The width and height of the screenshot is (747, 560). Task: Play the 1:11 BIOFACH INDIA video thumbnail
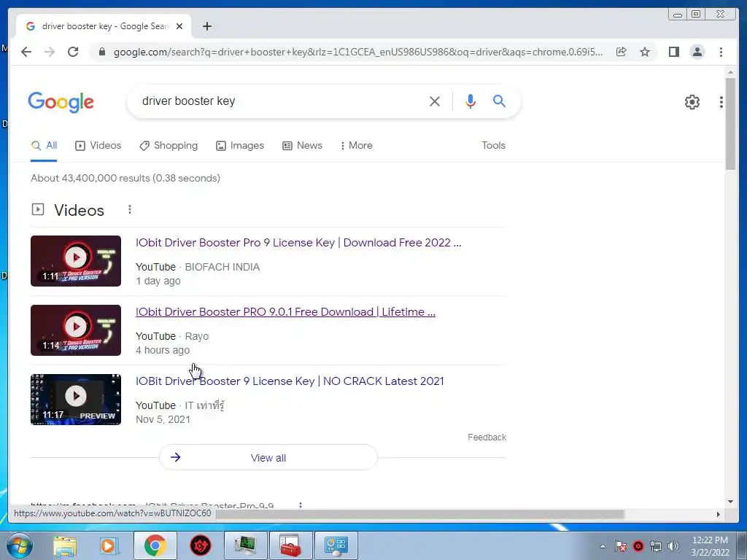coord(76,261)
